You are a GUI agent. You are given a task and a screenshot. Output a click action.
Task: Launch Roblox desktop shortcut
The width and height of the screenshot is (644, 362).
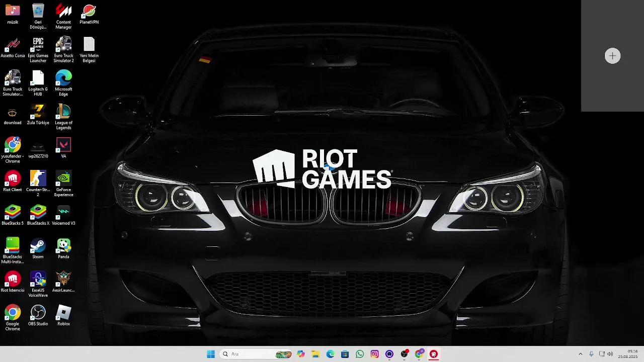click(63, 316)
